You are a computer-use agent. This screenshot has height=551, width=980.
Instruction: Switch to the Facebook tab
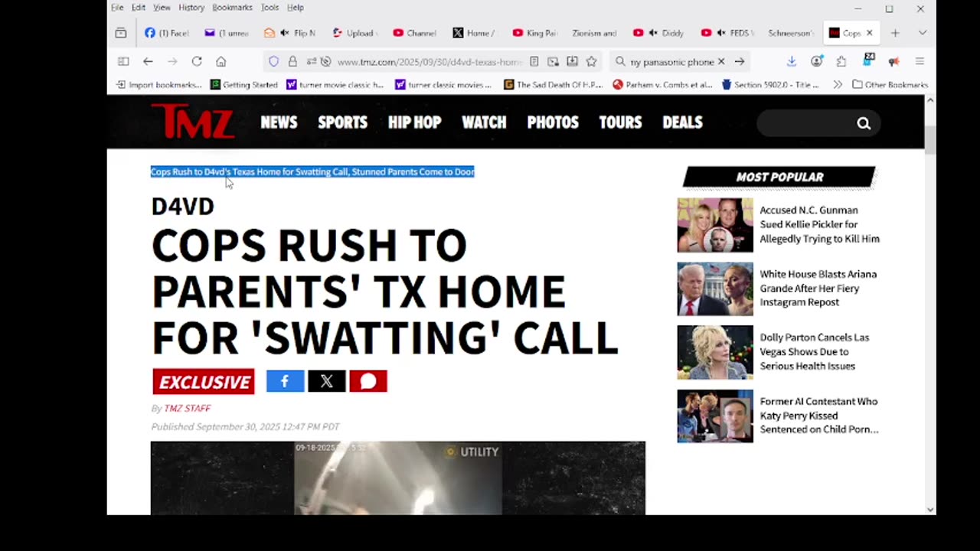[166, 33]
